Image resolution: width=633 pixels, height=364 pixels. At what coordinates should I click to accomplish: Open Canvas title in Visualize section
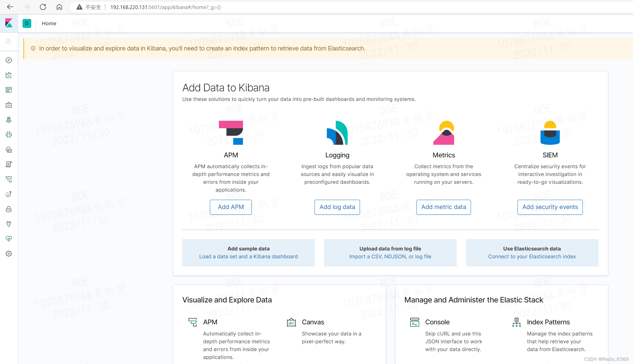313,322
